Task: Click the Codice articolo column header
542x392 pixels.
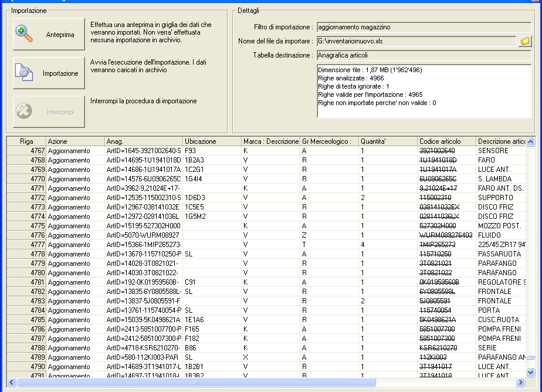Action: click(x=446, y=141)
